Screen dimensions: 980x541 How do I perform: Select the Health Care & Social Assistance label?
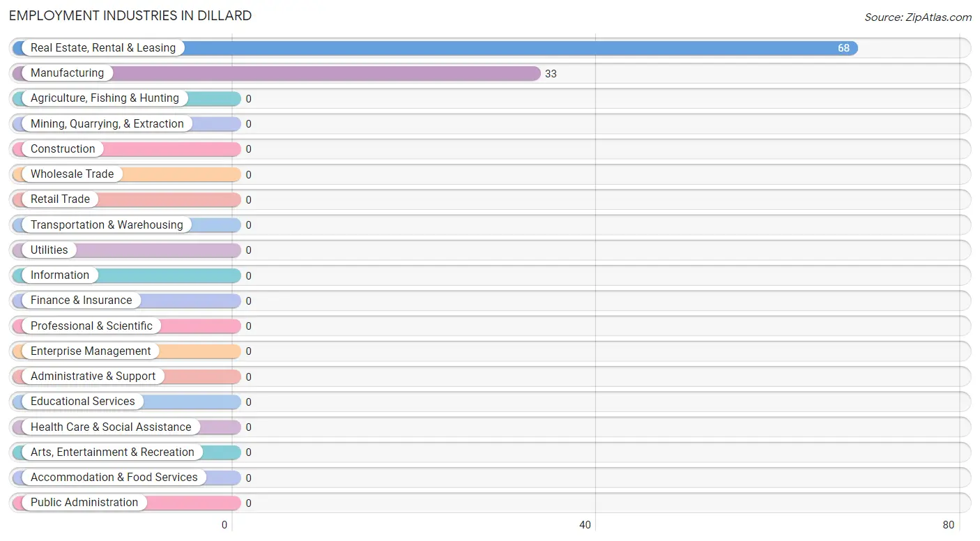(111, 427)
